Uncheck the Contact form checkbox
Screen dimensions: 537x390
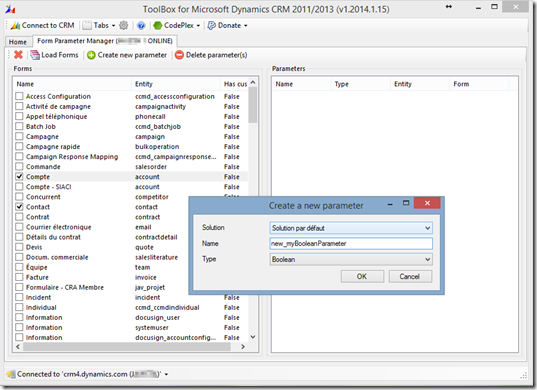20,207
